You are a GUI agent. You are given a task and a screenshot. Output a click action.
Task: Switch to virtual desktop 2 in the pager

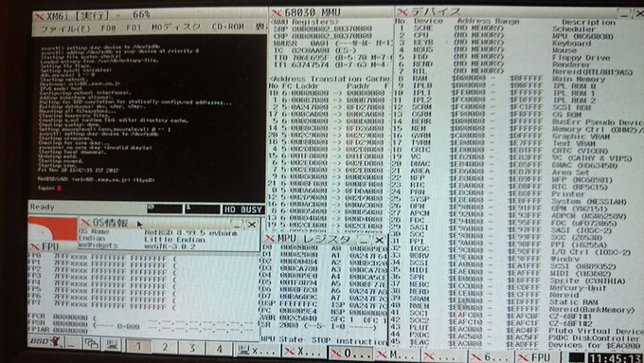click(165, 348)
